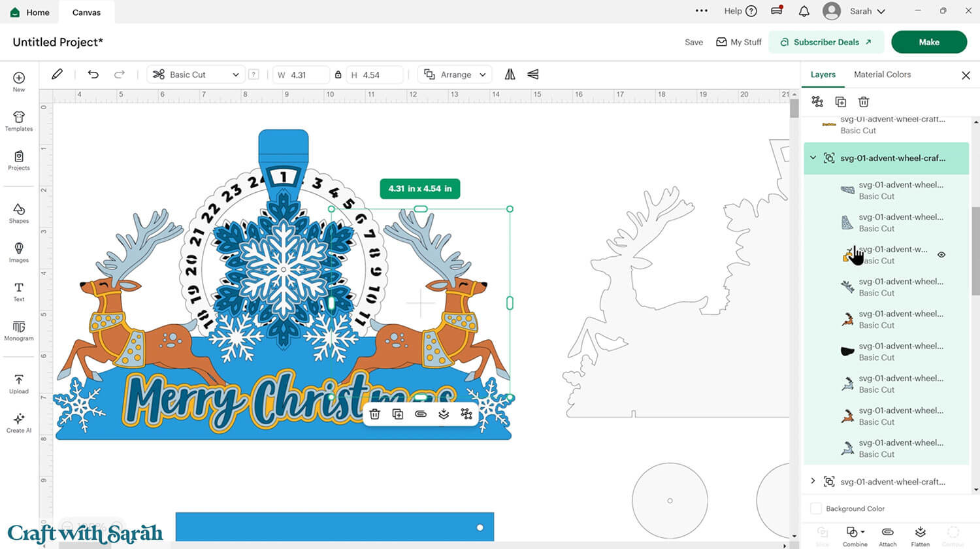Switch to the Material Colors tab
Screen dimensions: 980x549
pos(882,75)
